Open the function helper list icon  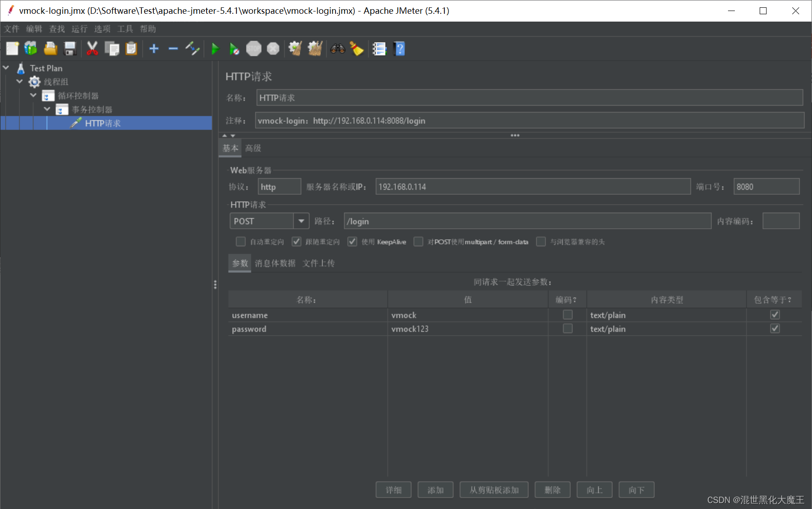pyautogui.click(x=379, y=48)
